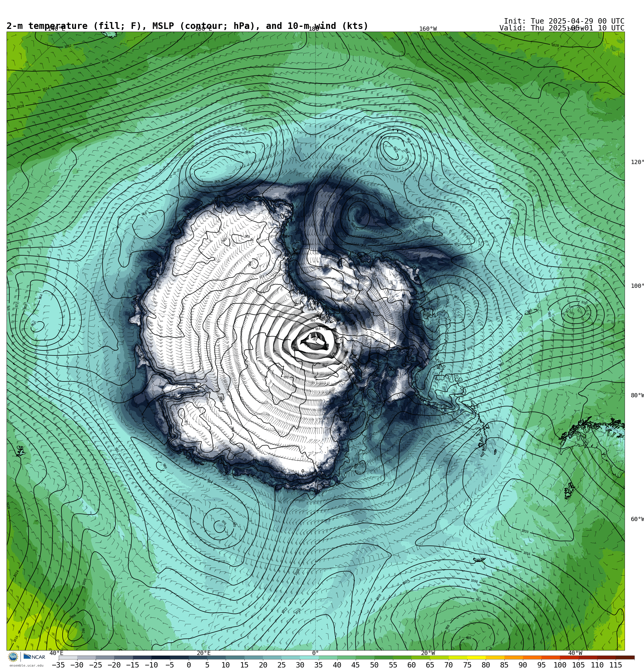Click the '0°' longitude label at bottom
The width and height of the screenshot is (644, 669).
point(315,653)
